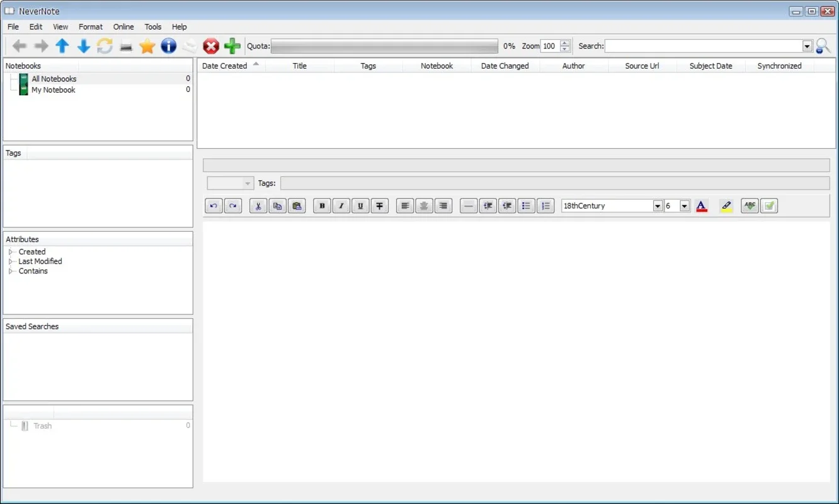Screen dimensions: 839x504
Task: Click the back arrow toolbar icon
Action: (x=20, y=46)
